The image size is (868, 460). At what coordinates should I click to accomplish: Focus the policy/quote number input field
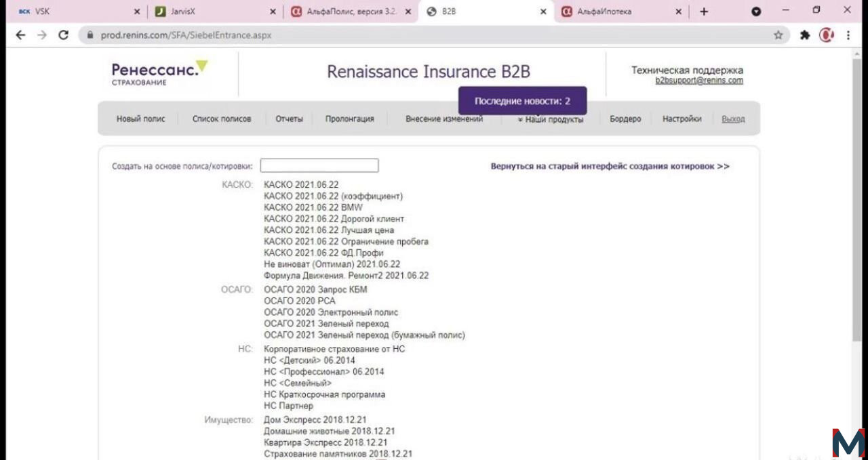pos(319,165)
